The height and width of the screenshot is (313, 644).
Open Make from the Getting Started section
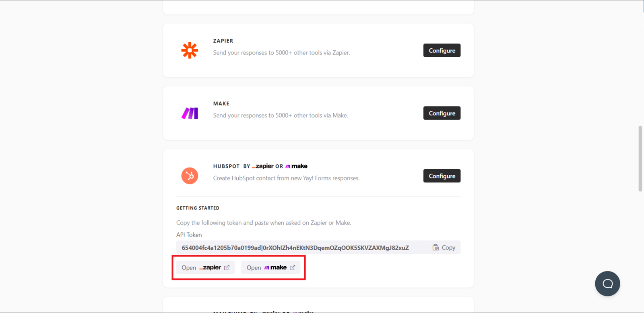tap(270, 267)
